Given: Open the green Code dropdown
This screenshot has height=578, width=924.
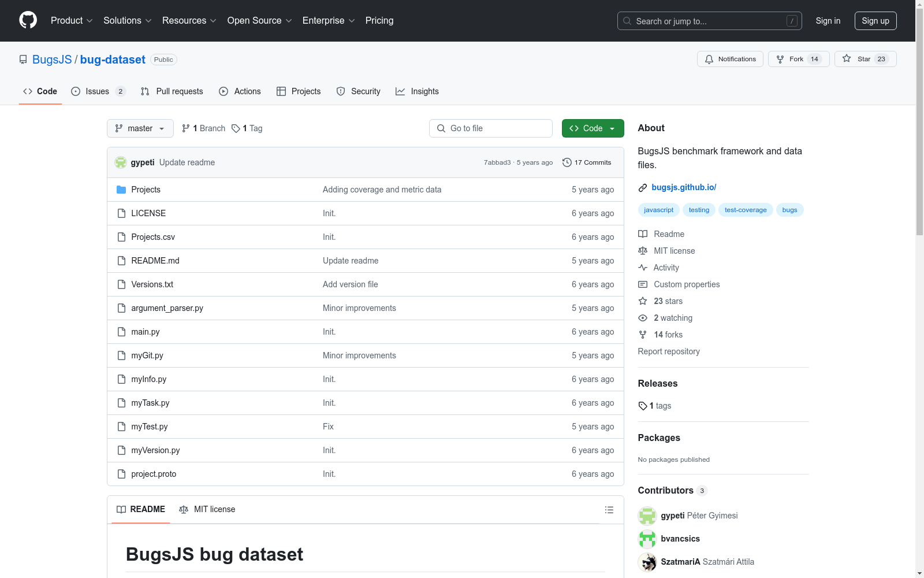Looking at the screenshot, I should [x=593, y=128].
